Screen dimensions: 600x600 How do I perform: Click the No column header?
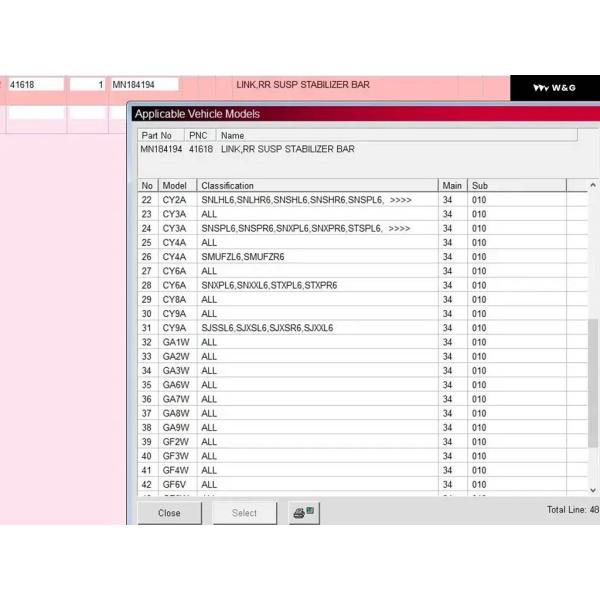147,186
